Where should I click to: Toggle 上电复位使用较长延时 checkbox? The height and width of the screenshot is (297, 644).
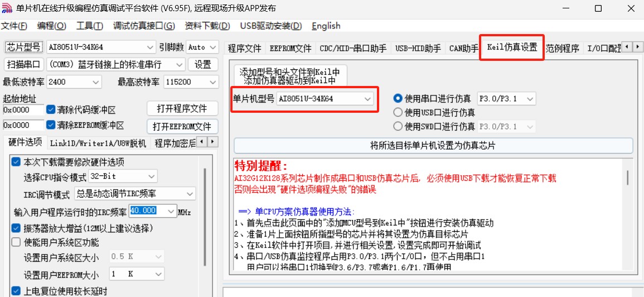(x=16, y=291)
